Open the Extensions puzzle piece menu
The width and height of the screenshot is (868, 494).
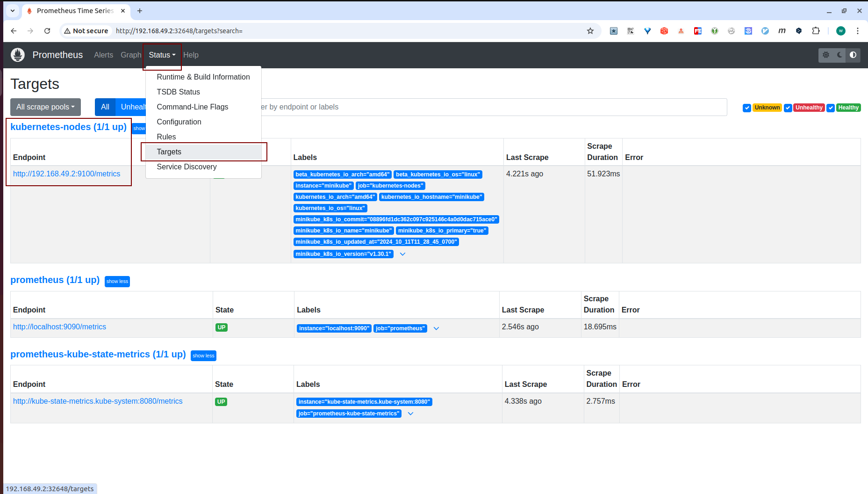[816, 31]
